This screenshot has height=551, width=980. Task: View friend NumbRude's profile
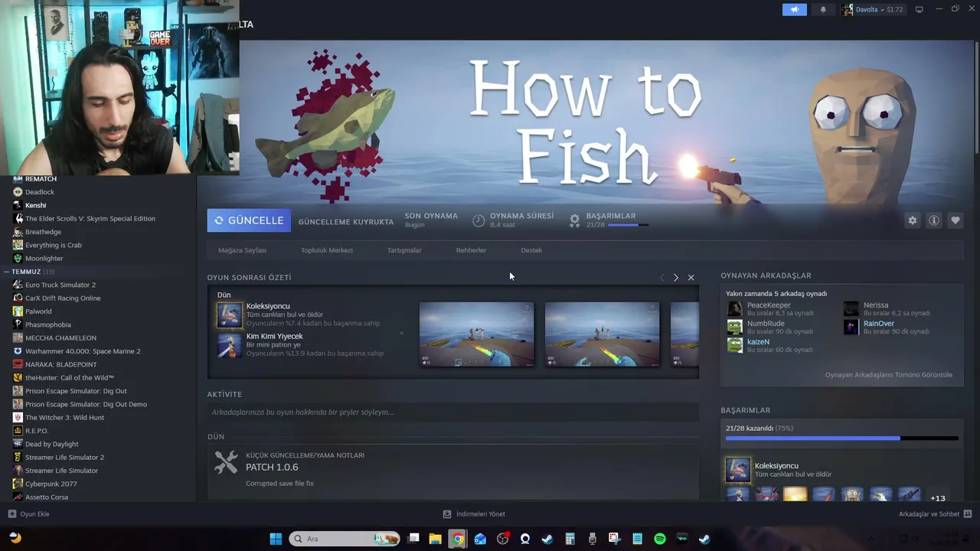click(x=766, y=324)
